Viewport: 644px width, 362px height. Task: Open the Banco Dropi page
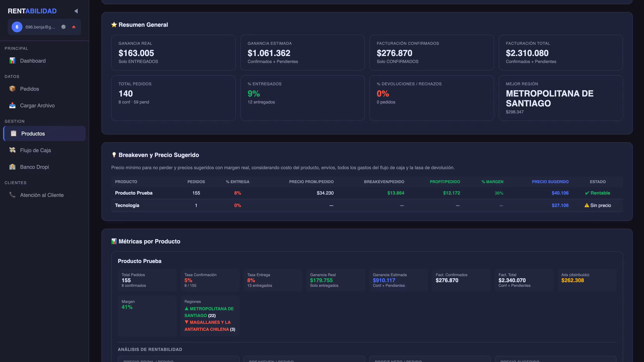tap(45, 167)
